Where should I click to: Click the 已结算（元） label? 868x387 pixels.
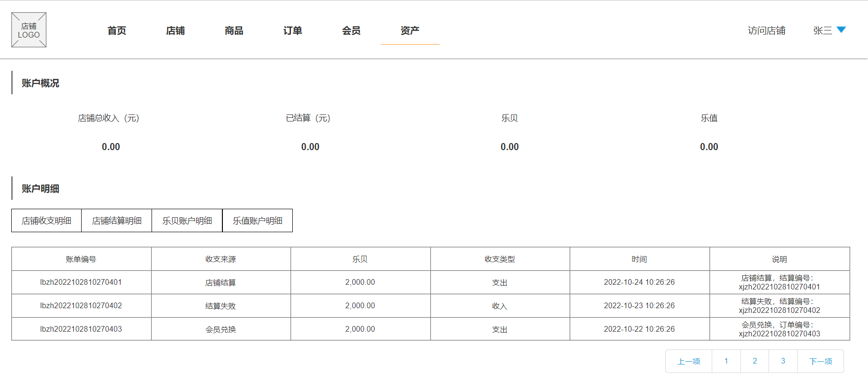point(308,118)
